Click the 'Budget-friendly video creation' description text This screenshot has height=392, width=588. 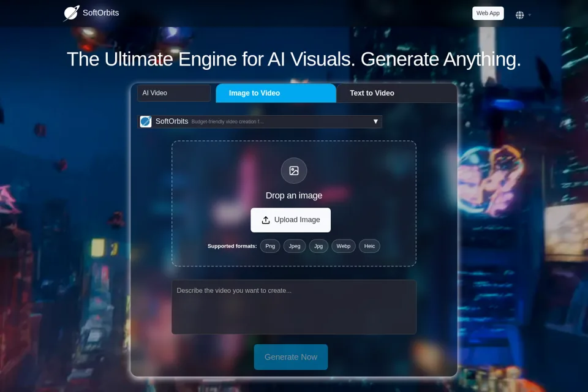pyautogui.click(x=227, y=121)
